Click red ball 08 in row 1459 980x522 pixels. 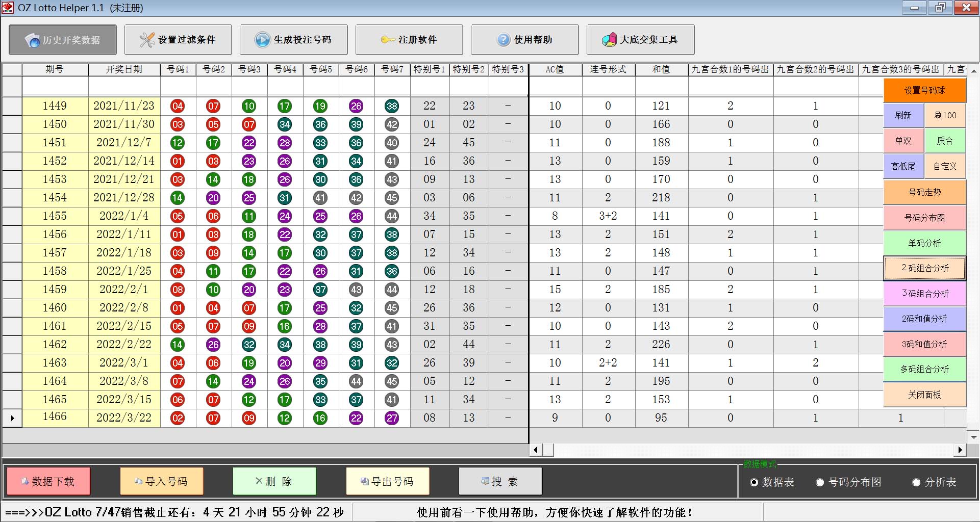click(178, 290)
